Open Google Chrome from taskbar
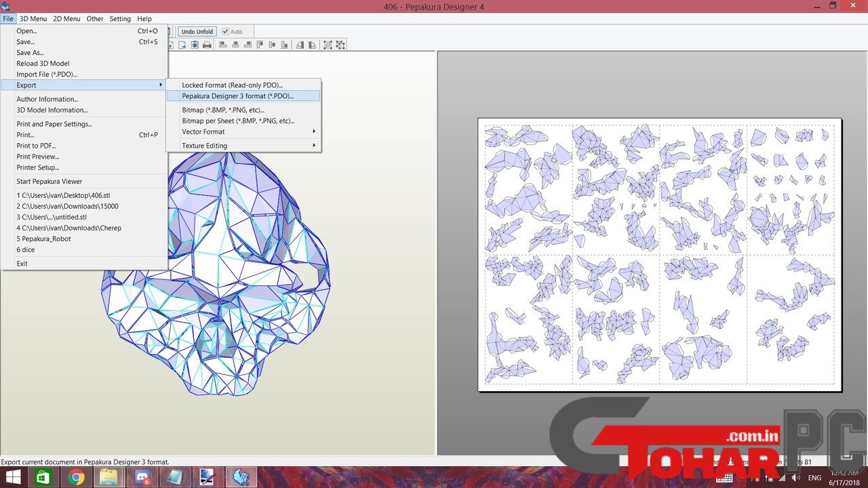868x488 pixels. (76, 478)
